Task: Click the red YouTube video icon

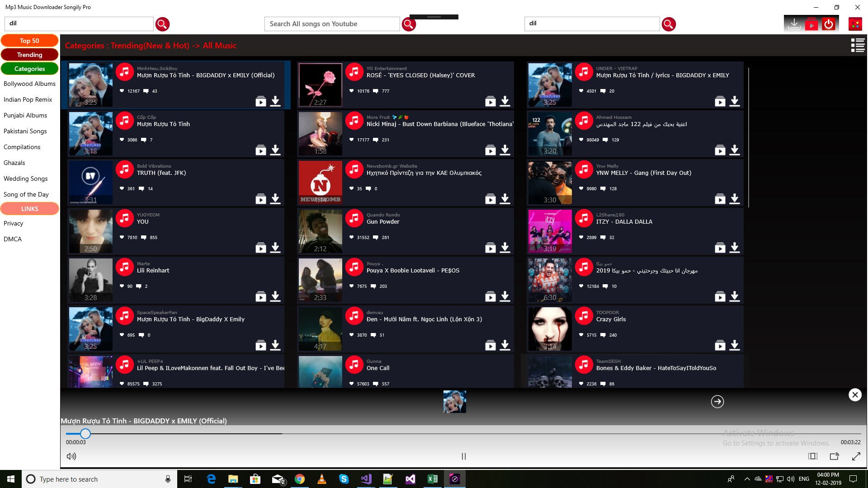Action: point(811,25)
